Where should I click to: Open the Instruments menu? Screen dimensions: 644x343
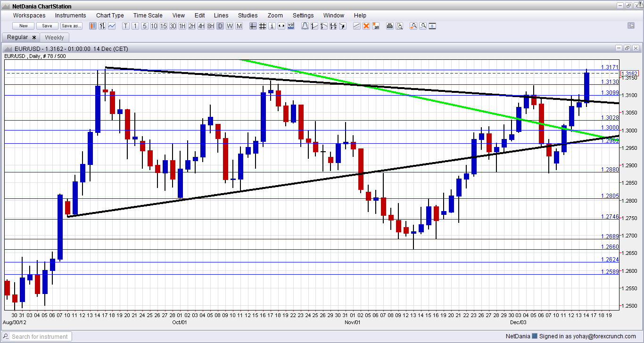[71, 16]
